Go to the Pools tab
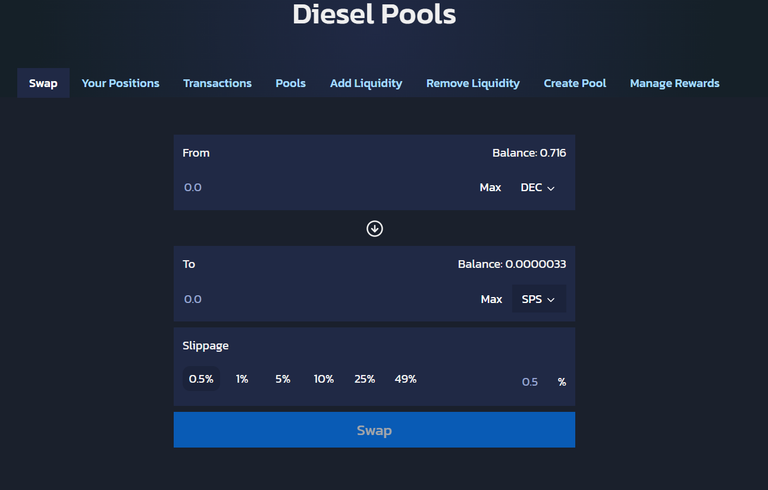Viewport: 768px width, 490px height. [290, 83]
